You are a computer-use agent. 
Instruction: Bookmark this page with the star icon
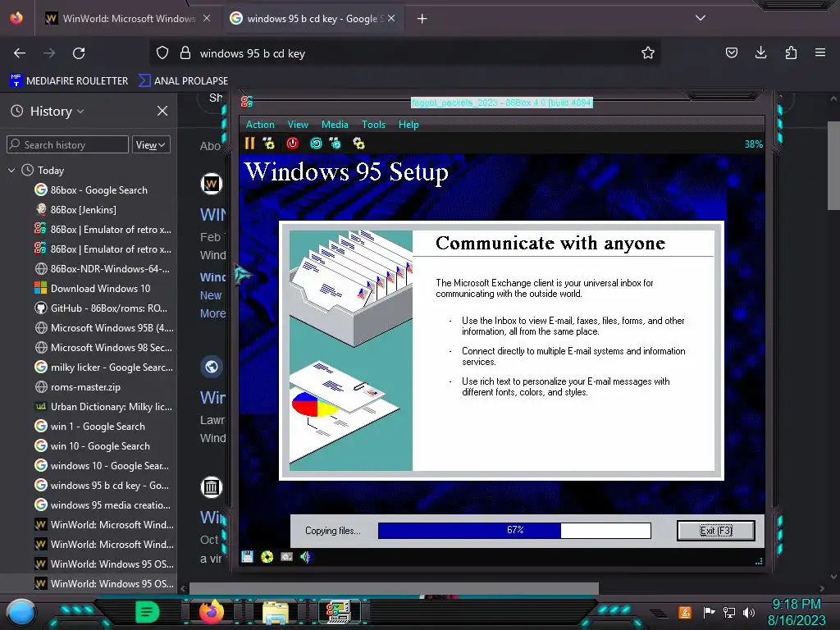click(x=648, y=52)
